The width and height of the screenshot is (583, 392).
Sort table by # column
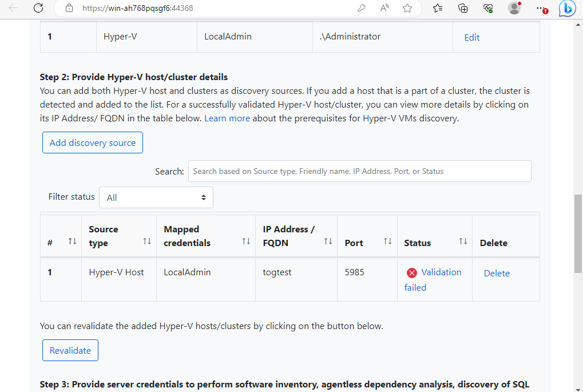pos(73,241)
